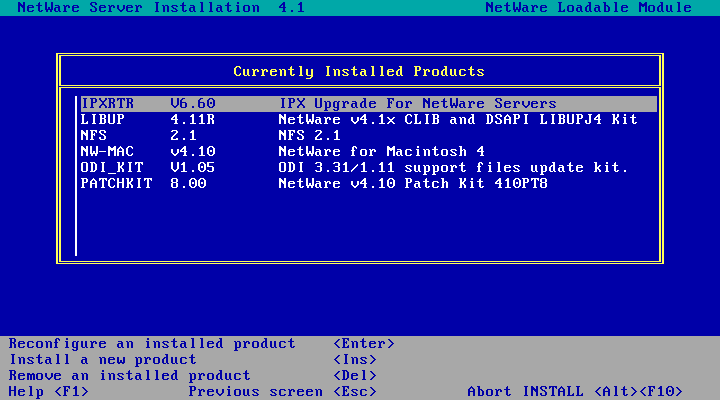
Task: Click the 'NetWare for Macintosh 4' description
Action: [382, 152]
